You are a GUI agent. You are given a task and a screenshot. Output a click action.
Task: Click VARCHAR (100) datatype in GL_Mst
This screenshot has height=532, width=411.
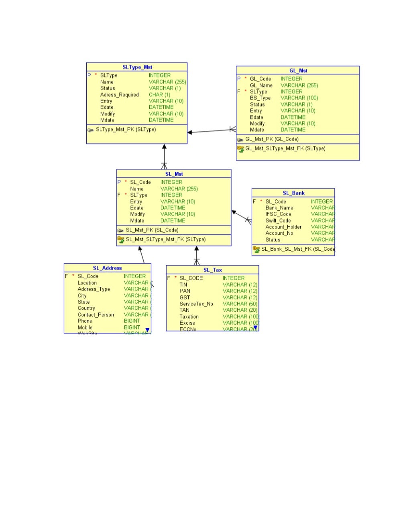(x=299, y=98)
